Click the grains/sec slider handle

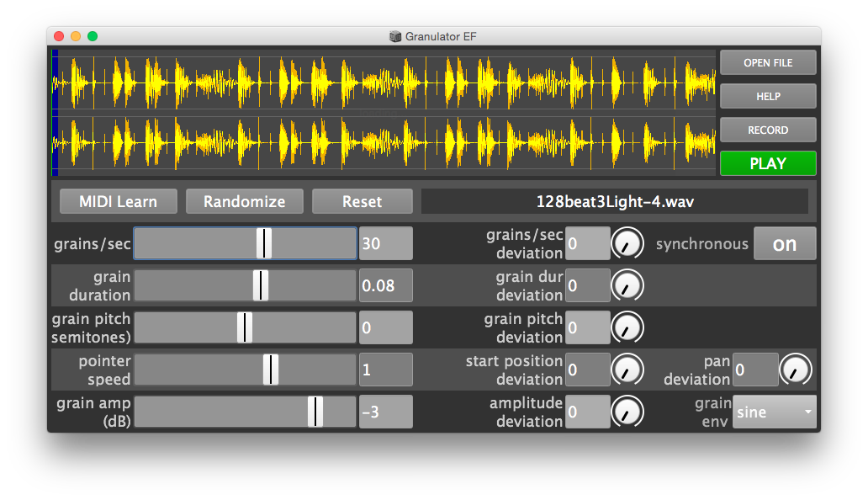tap(264, 243)
